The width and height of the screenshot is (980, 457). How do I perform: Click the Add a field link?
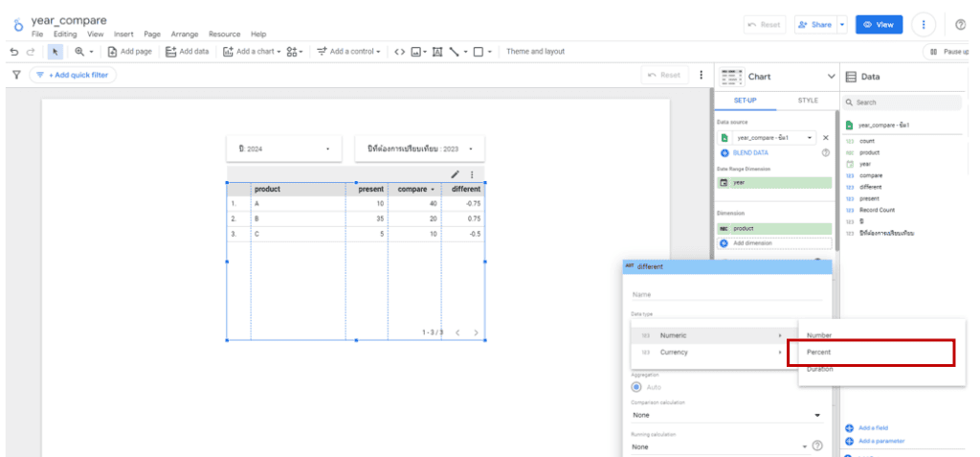875,427
